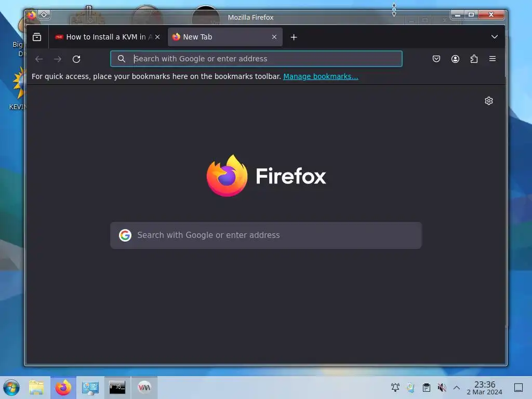The image size is (532, 399).
Task: Expand hidden system tray icons arrow
Action: coord(457,388)
